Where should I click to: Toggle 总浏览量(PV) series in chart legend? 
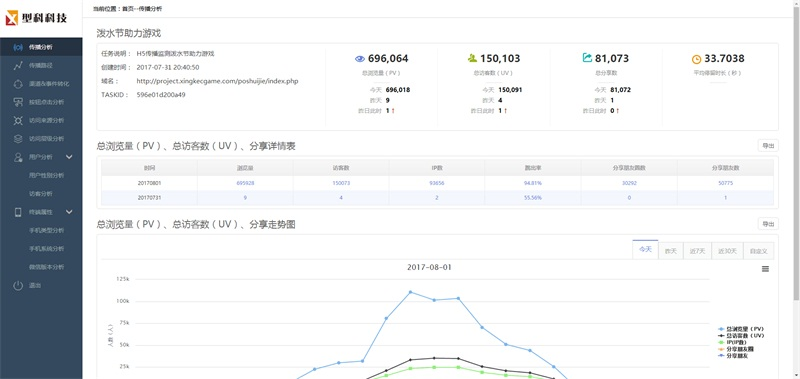point(740,329)
